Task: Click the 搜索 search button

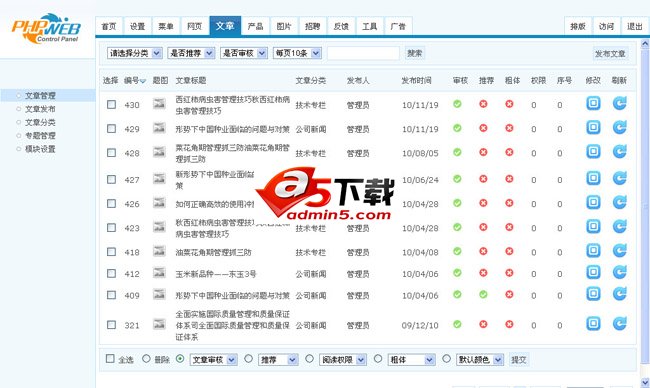Action: click(415, 53)
